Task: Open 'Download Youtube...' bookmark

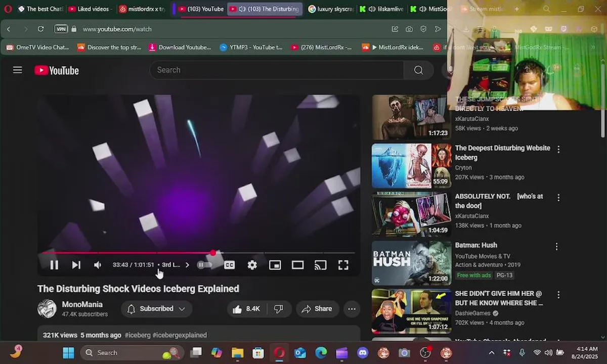Action: [180, 47]
